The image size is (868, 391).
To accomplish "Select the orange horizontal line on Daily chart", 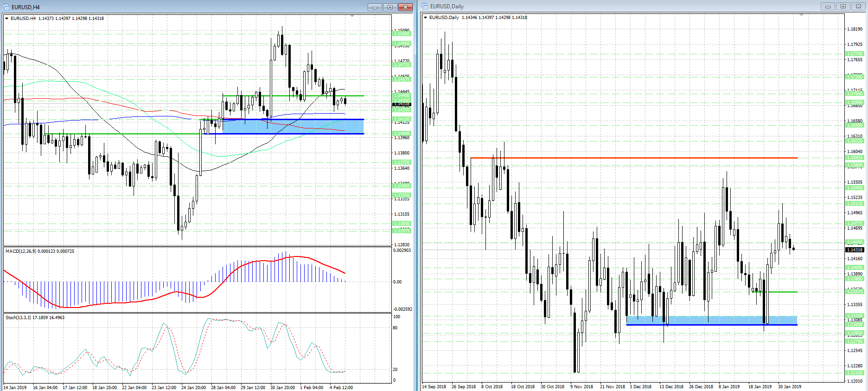I will pos(649,158).
